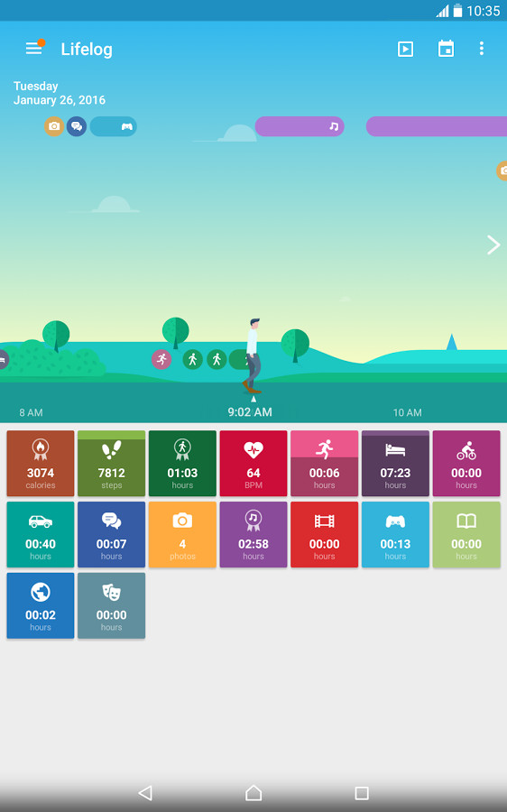Open the 00:13 hours games tile
Image resolution: width=507 pixels, height=812 pixels.
[x=395, y=534]
